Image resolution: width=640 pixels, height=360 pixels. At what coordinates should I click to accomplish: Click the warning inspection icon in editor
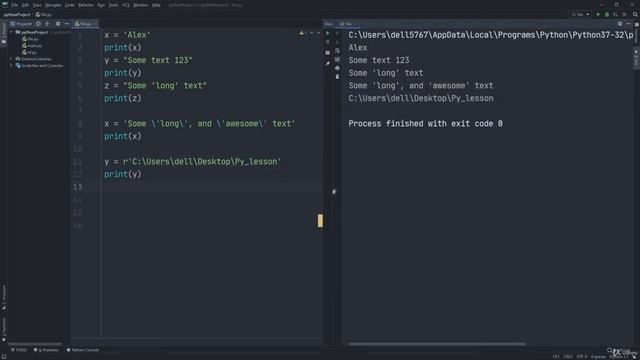[x=302, y=33]
